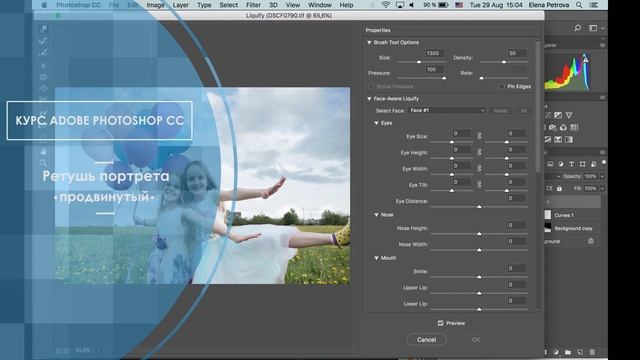This screenshot has width=640, height=360.
Task: Click the Photoshop search magnifier icon
Action: coord(578,28)
